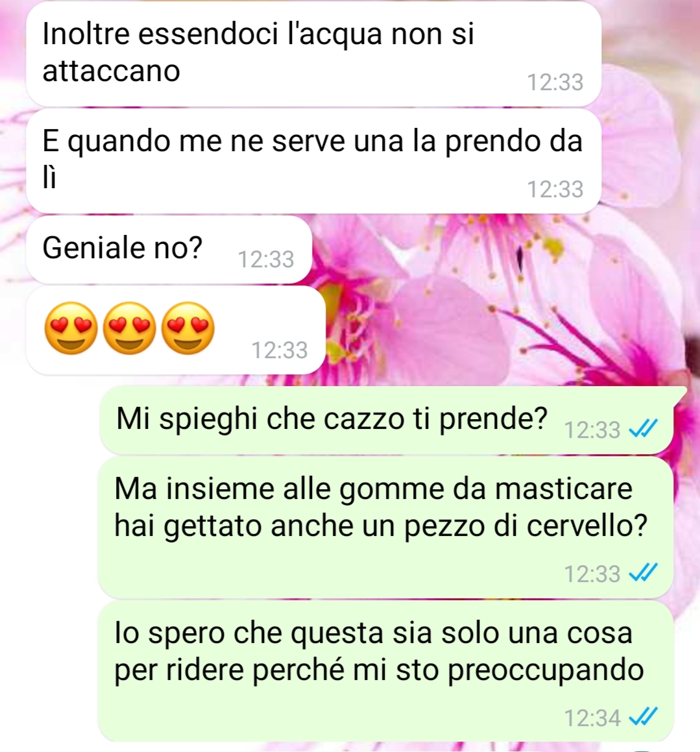Tap the timestamp of the emoji message

pos(280,350)
